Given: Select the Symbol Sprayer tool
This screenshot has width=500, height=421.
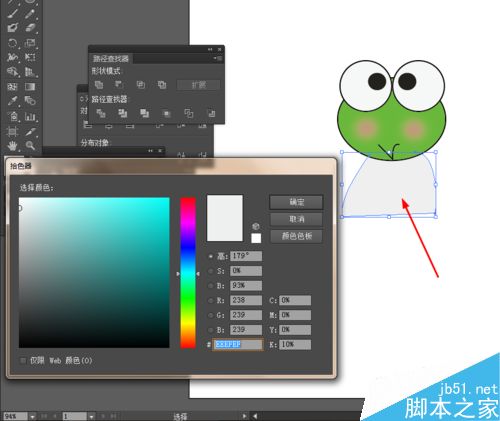Looking at the screenshot, I should [13, 116].
